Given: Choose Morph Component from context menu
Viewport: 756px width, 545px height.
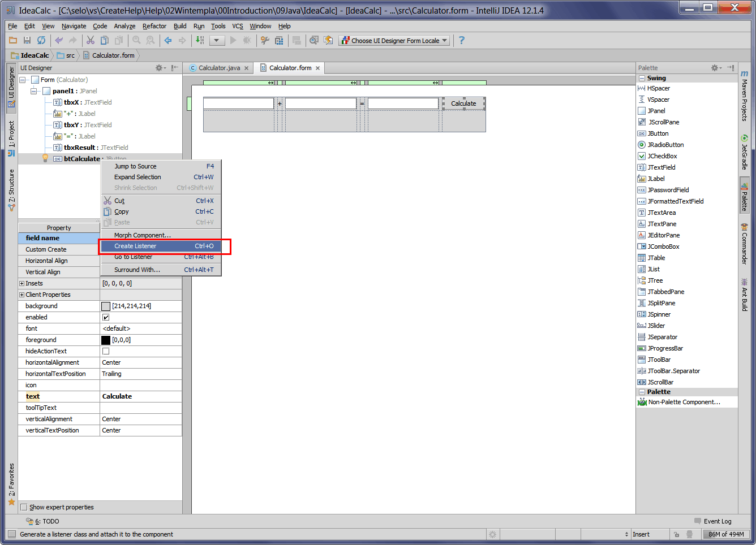Looking at the screenshot, I should click(x=161, y=235).
